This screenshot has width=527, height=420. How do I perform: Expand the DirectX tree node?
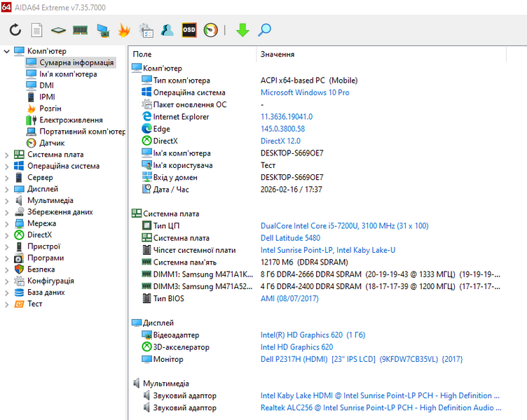pyautogui.click(x=6, y=235)
